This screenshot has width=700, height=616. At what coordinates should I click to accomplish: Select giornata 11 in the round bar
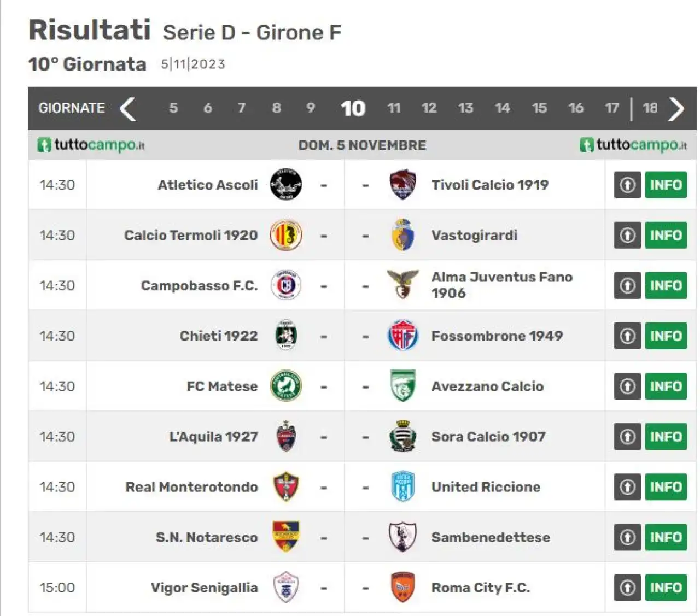pos(394,108)
